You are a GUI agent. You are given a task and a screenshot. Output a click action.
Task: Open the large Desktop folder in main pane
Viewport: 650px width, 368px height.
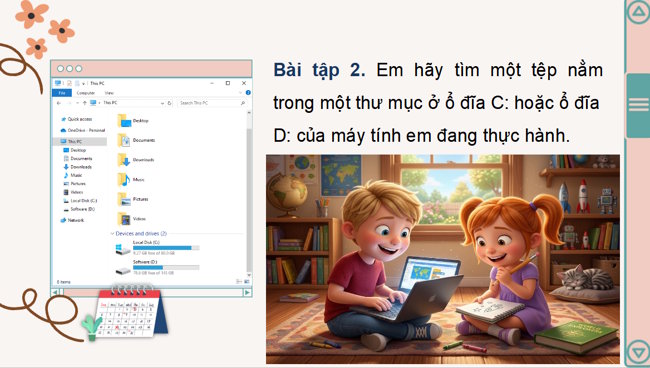[133, 121]
